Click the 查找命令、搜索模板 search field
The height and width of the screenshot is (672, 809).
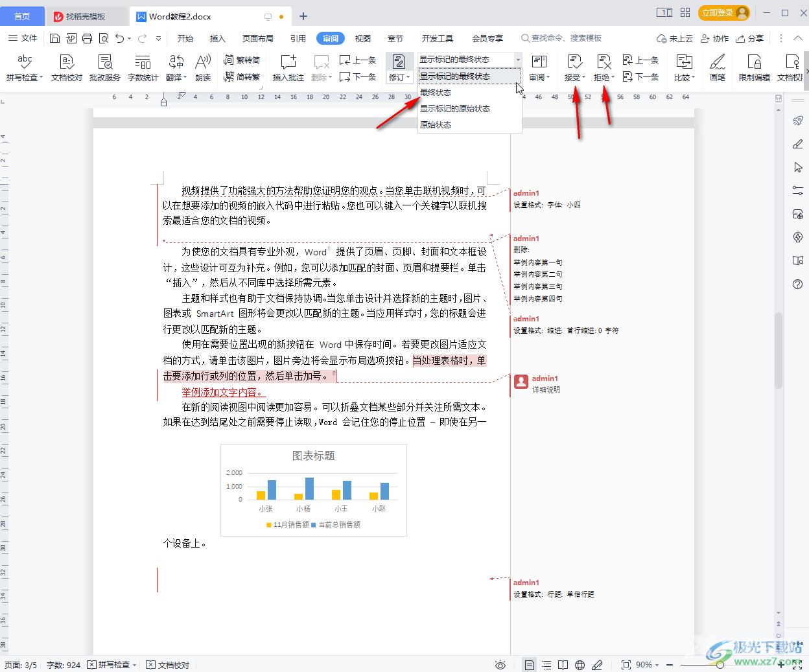point(561,38)
